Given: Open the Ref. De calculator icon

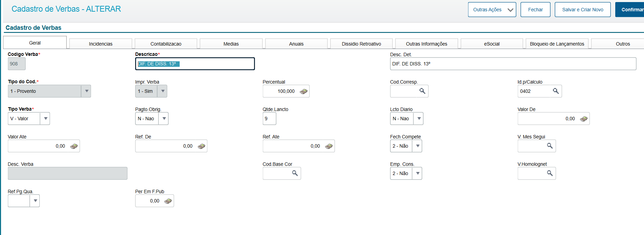Looking at the screenshot, I should point(202,146).
